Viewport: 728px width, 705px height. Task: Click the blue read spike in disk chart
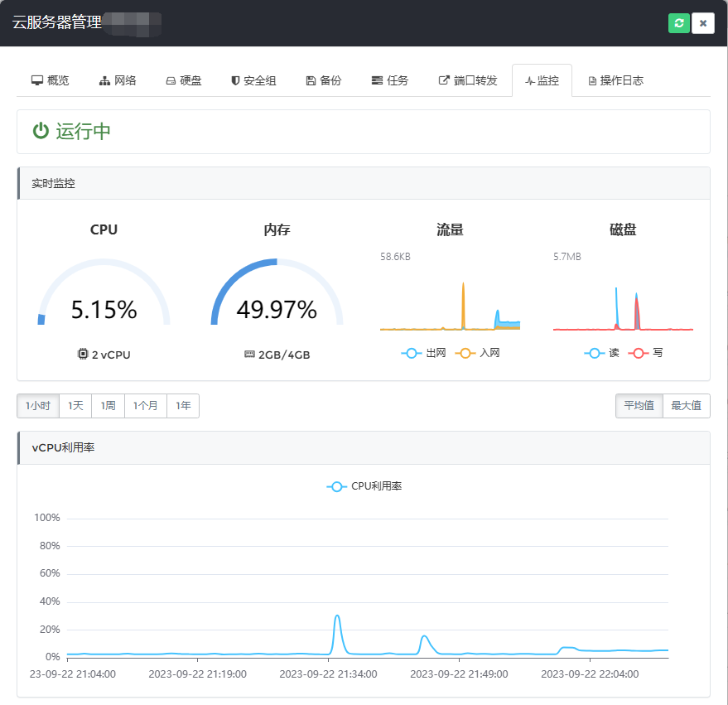tap(616, 307)
